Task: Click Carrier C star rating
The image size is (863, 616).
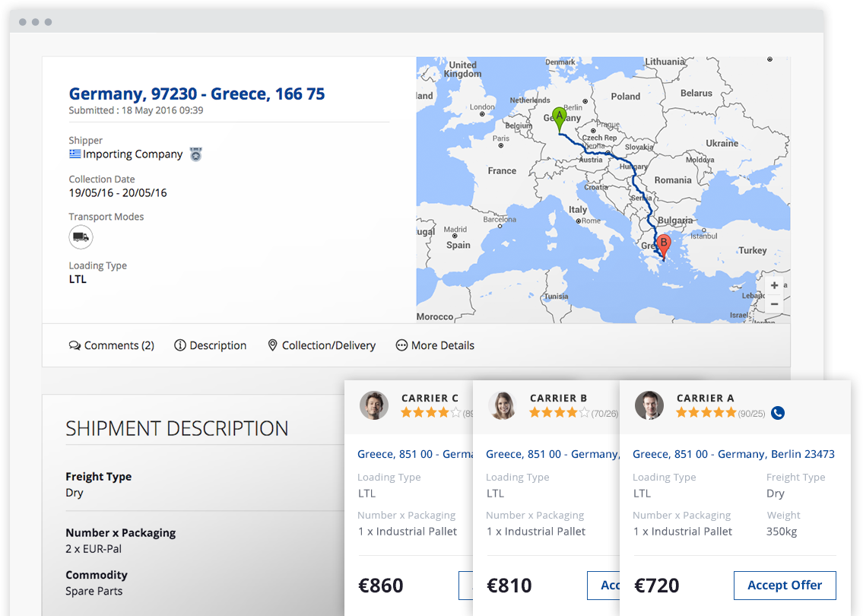Action: click(x=431, y=412)
